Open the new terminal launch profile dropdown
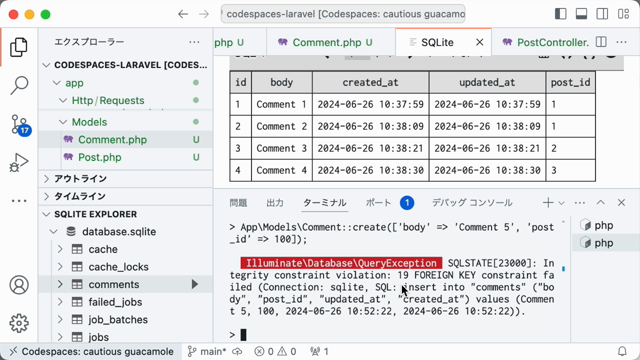This screenshot has width=640, height=360. 561,203
